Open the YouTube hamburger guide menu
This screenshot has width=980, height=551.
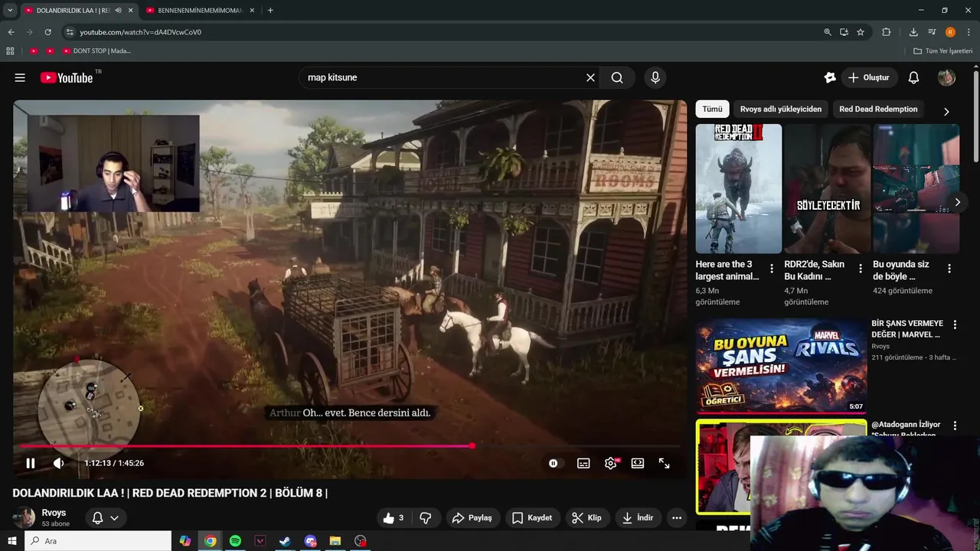pyautogui.click(x=20, y=77)
